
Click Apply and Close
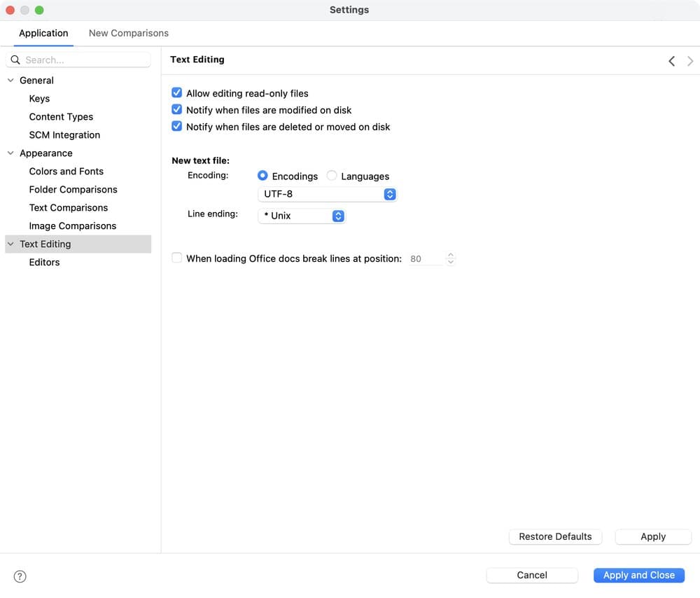click(639, 575)
